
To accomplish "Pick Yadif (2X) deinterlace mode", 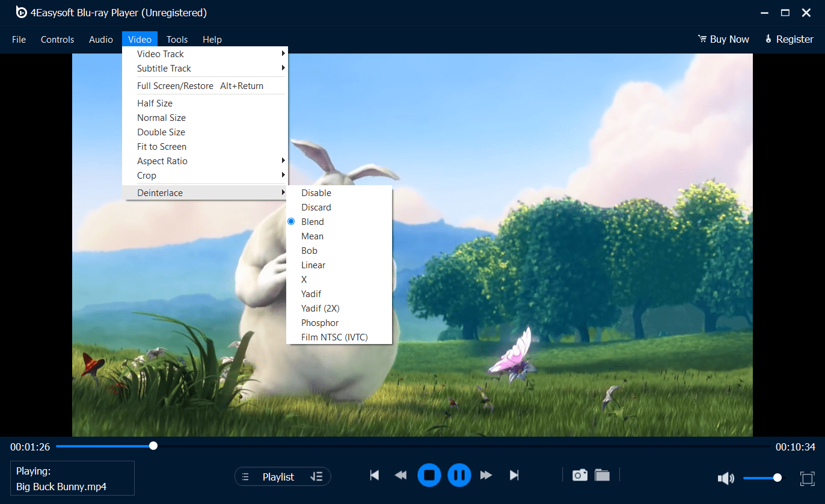I will tap(320, 309).
